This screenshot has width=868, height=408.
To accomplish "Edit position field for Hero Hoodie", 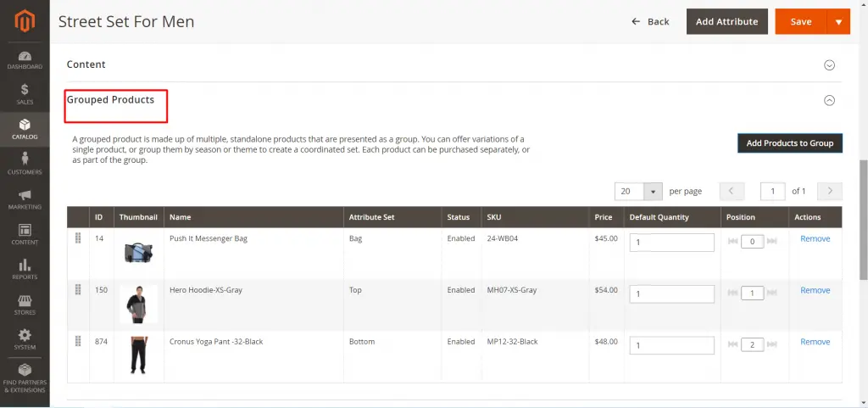I will (x=753, y=293).
